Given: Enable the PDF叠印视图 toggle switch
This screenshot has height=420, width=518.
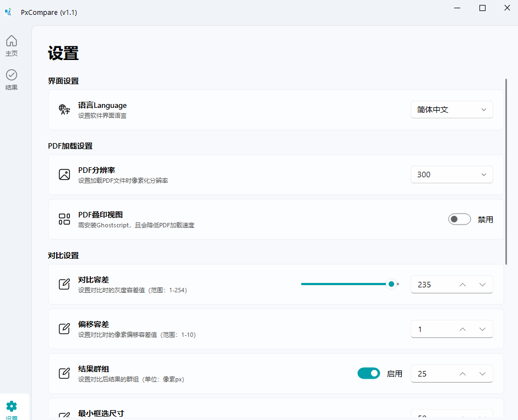Looking at the screenshot, I should 459,219.
